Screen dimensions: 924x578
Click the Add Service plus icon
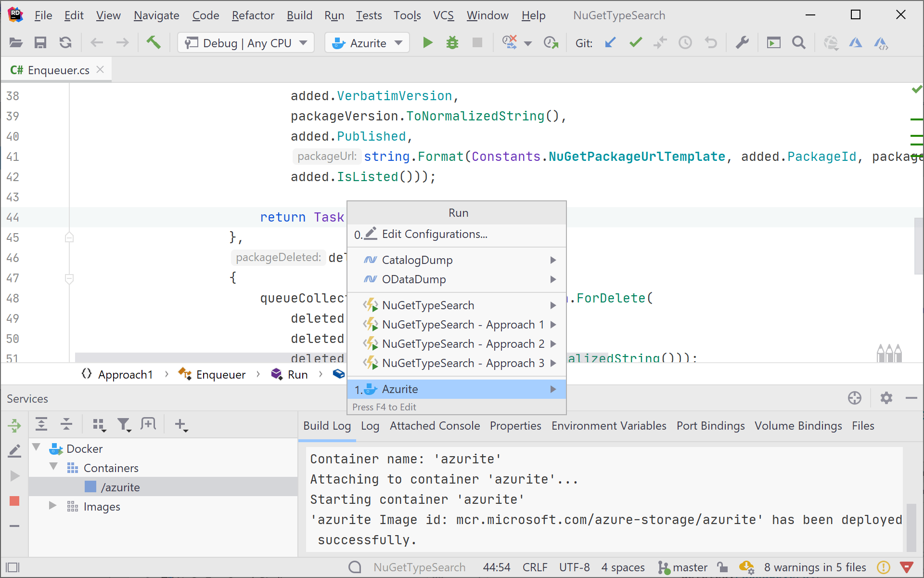pyautogui.click(x=181, y=424)
